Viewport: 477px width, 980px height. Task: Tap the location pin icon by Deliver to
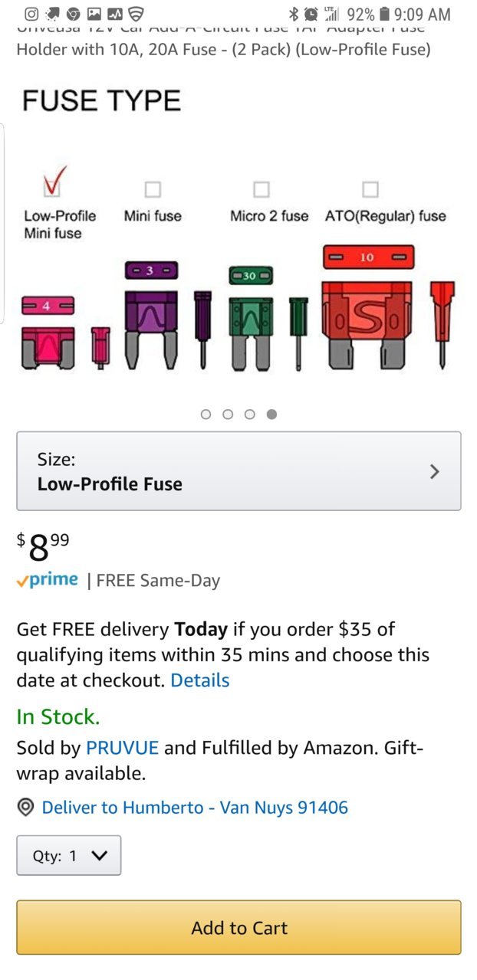pyautogui.click(x=26, y=807)
